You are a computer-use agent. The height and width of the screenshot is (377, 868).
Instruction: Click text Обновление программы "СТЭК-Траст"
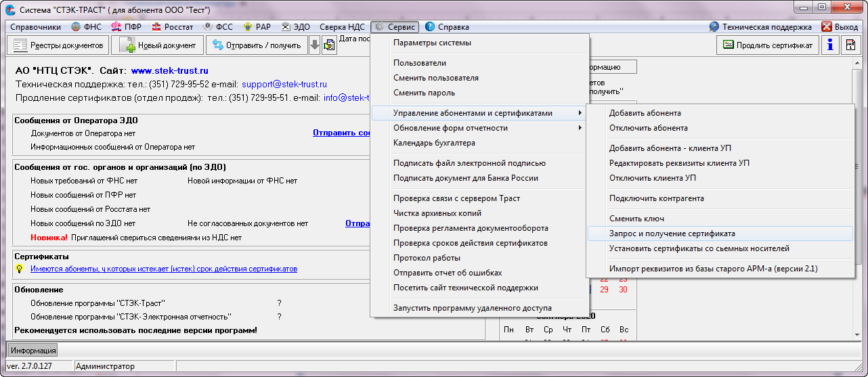(x=98, y=303)
